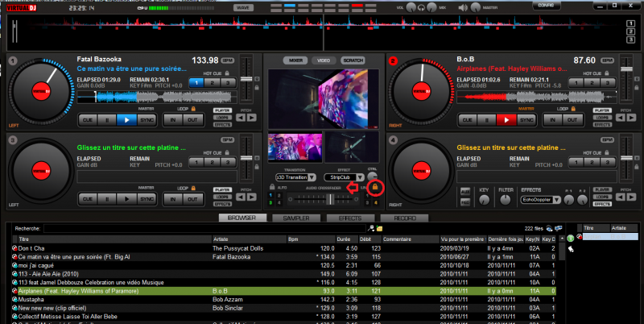The height and width of the screenshot is (324, 644).
Task: Click the audio crossfader slider
Action: 328,198
